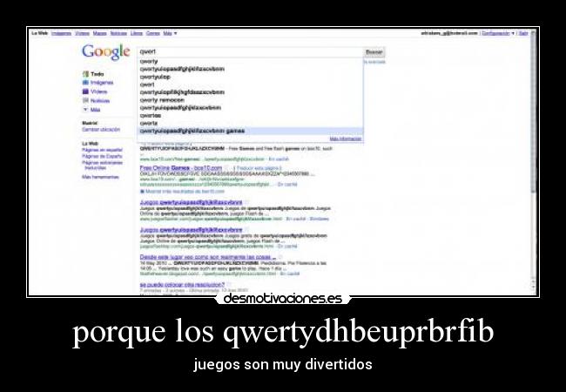Click Más herramientas in sidebar

tap(100, 177)
